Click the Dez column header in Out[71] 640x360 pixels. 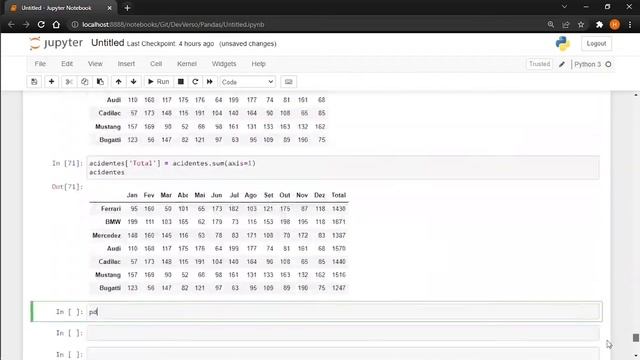(x=319, y=195)
